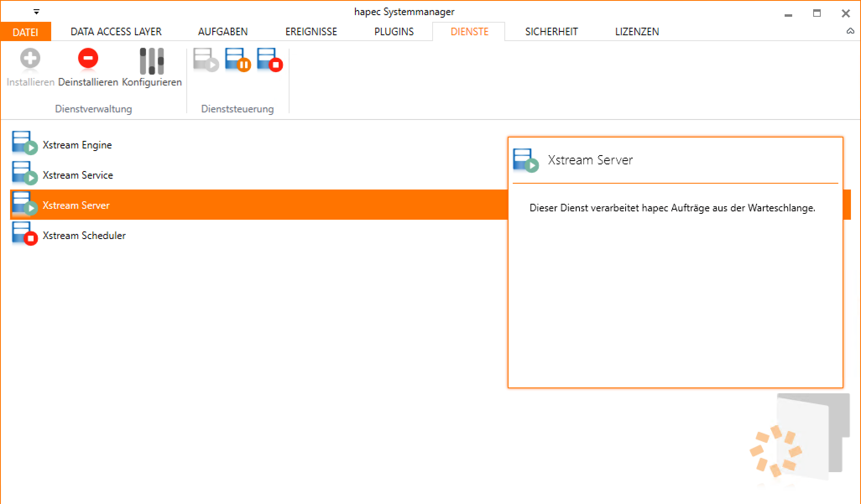Click the Xstream Scheduler stopped icon

[24, 234]
